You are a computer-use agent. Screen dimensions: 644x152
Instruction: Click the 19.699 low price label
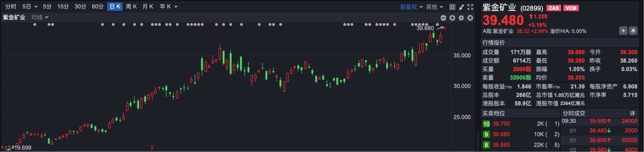pos(23,148)
